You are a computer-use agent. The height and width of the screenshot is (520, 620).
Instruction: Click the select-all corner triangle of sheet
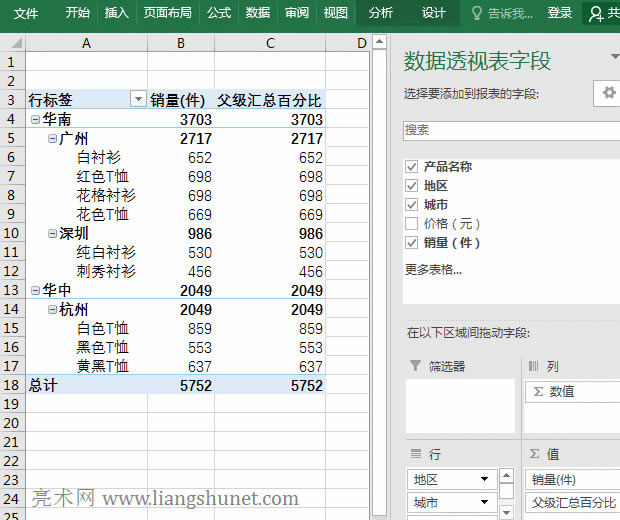click(x=12, y=43)
